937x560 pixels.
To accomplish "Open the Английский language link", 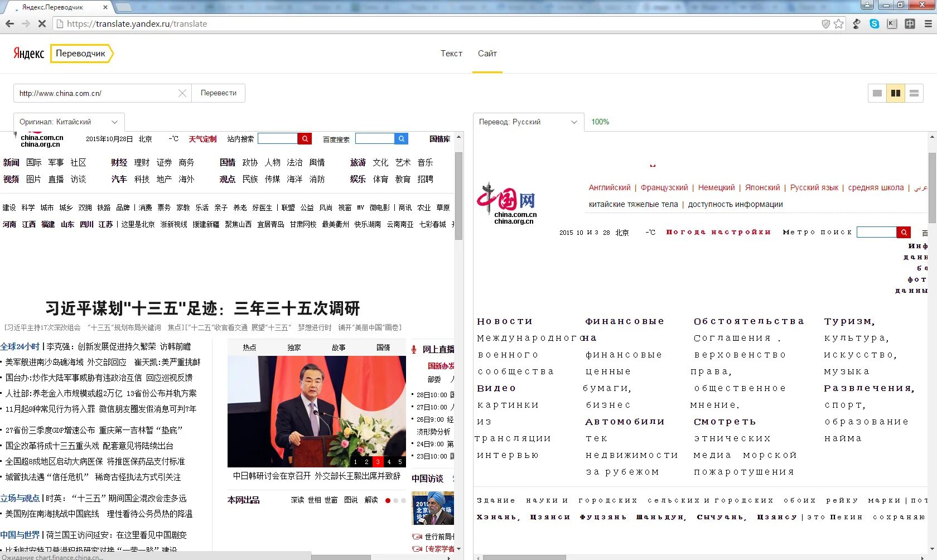I will (610, 188).
